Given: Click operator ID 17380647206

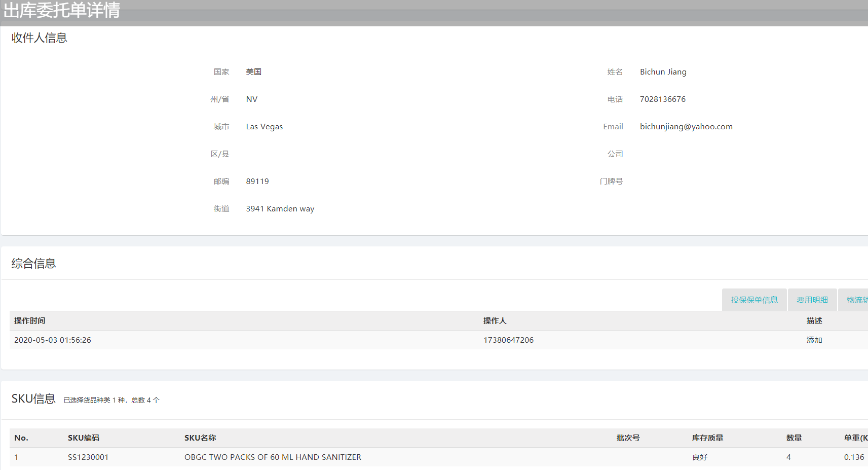Looking at the screenshot, I should click(508, 340).
